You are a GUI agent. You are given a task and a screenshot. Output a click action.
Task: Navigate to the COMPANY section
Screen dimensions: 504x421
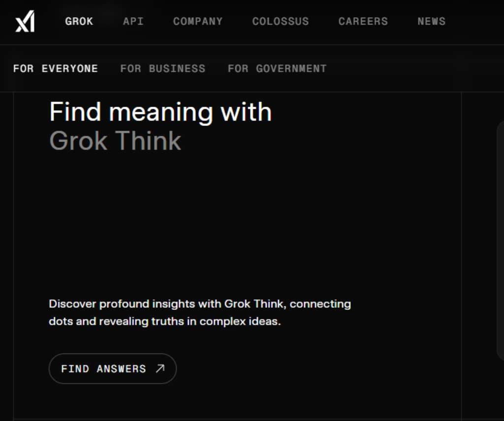197,21
